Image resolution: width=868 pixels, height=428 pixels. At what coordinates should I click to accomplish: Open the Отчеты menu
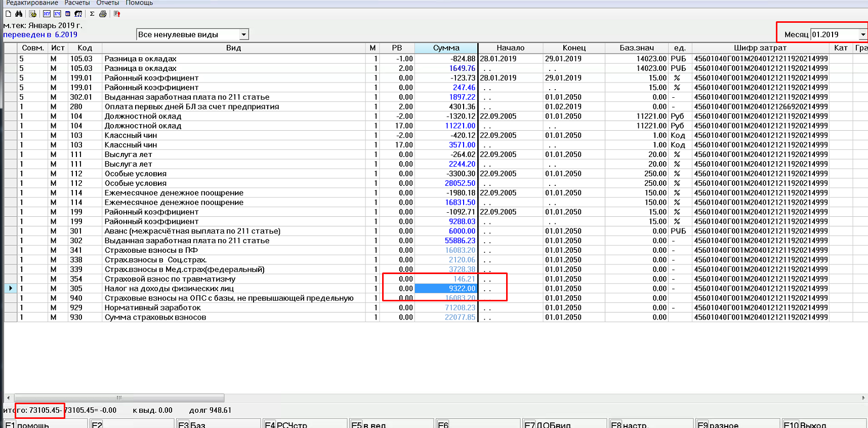pos(108,3)
